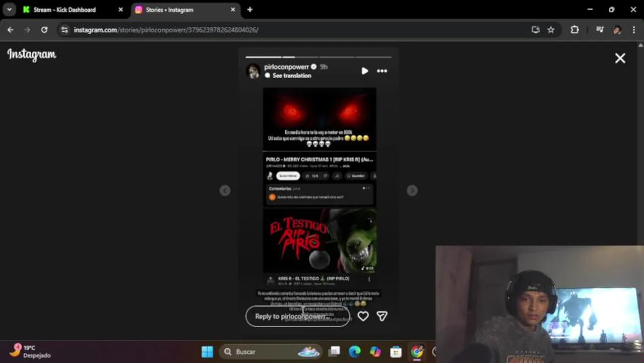Play the paused story
Viewport: 644px width, 363px height.
click(x=365, y=71)
